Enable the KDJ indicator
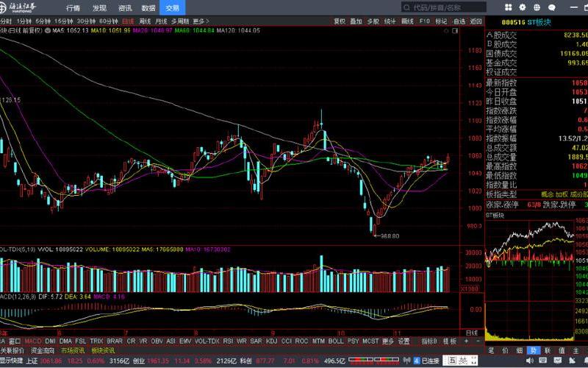Screen dimensions: 588x368 pyautogui.click(x=271, y=342)
